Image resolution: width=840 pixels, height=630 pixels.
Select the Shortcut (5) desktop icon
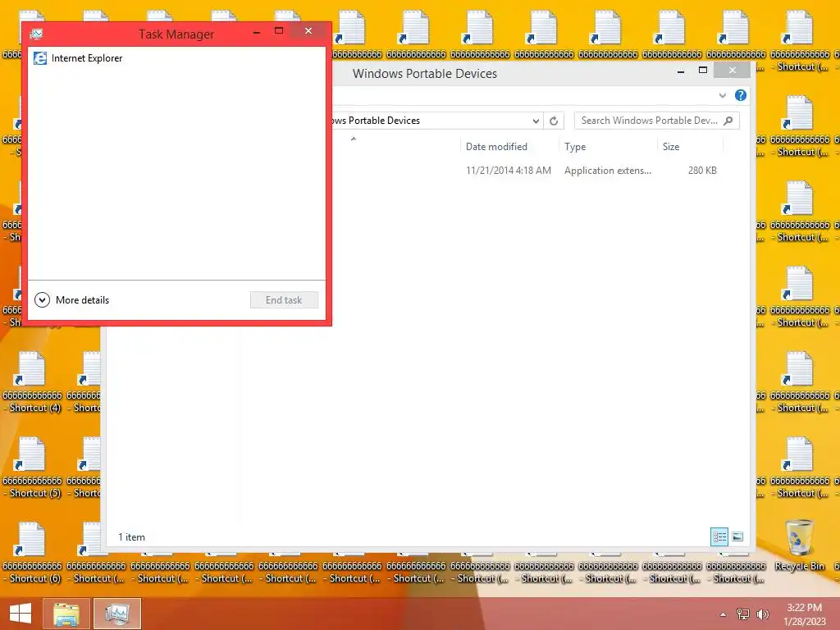tap(32, 467)
